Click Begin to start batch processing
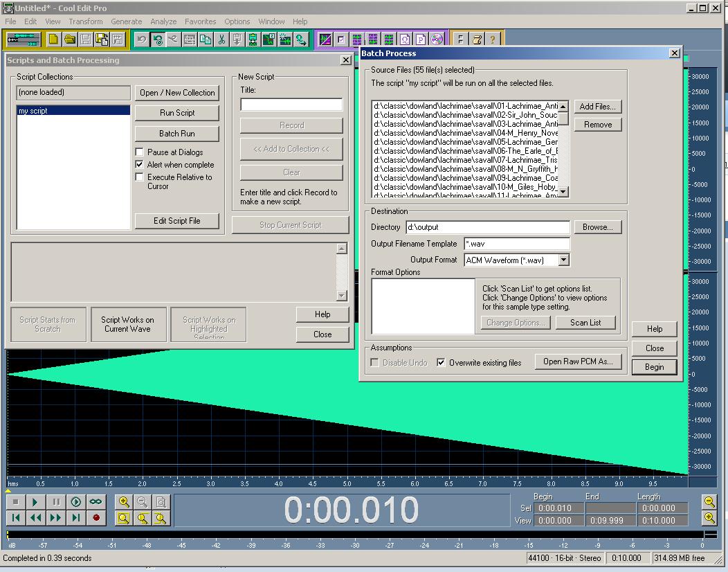The height and width of the screenshot is (572, 728). tap(654, 367)
